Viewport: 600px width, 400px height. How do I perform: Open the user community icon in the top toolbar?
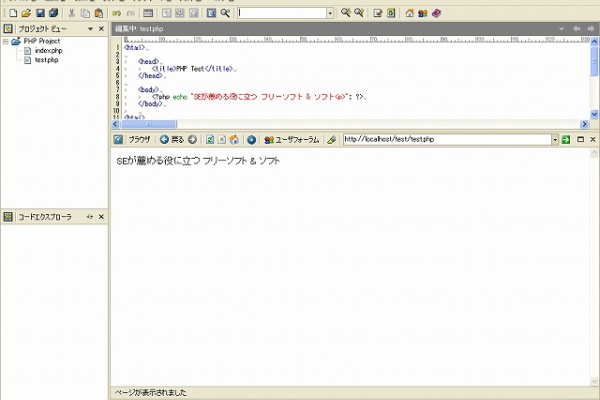tap(423, 13)
